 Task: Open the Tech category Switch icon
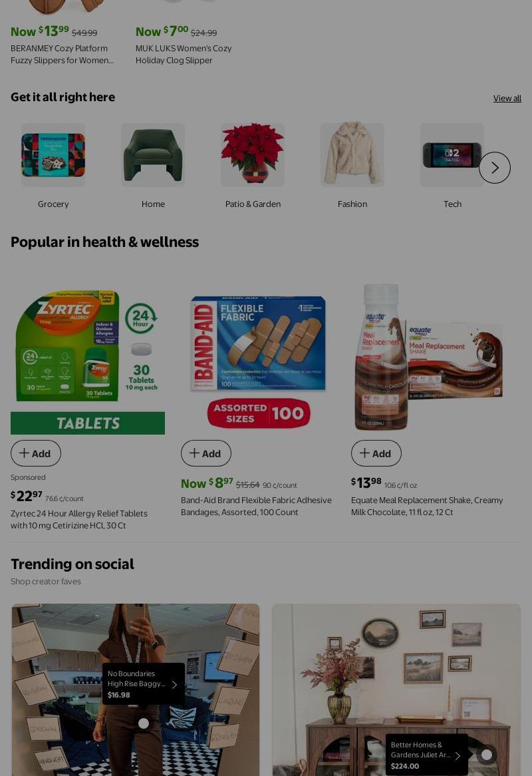click(x=452, y=155)
